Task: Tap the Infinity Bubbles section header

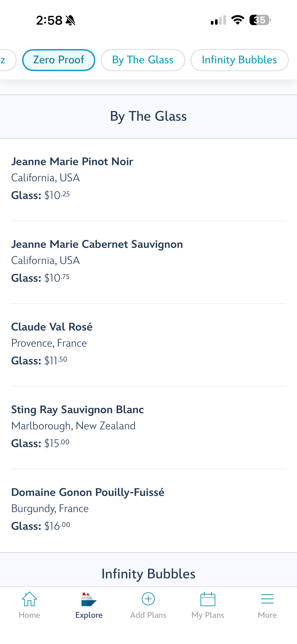Action: (x=148, y=574)
